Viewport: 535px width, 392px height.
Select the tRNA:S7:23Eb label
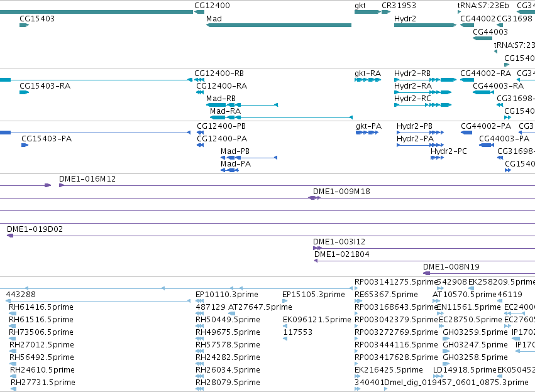[x=483, y=6]
